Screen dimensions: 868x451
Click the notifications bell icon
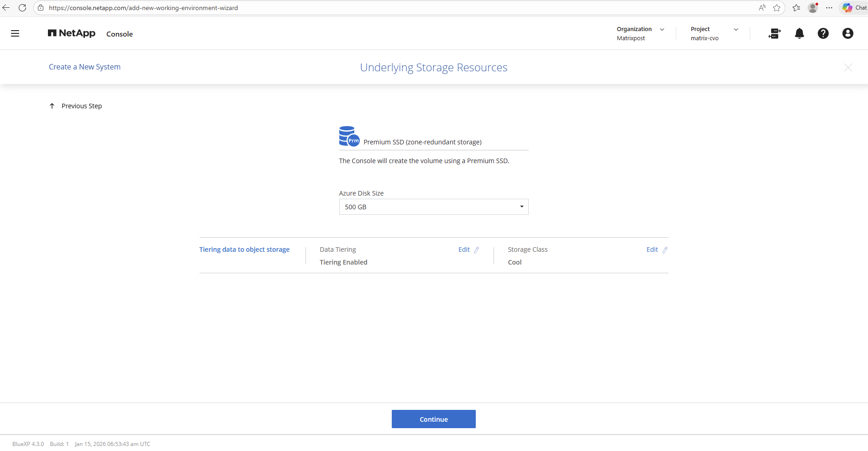tap(799, 33)
